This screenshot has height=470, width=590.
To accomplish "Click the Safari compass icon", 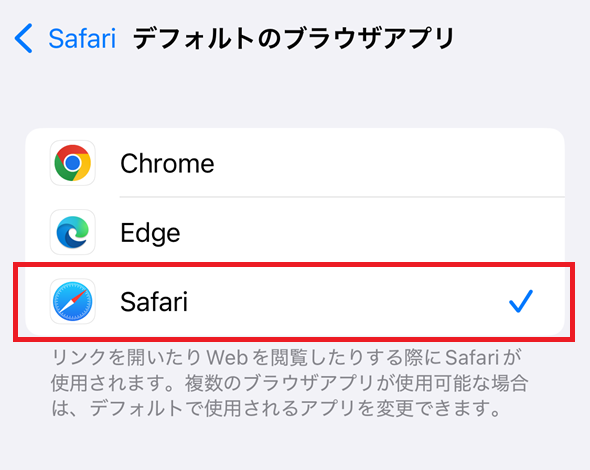I will point(73,301).
